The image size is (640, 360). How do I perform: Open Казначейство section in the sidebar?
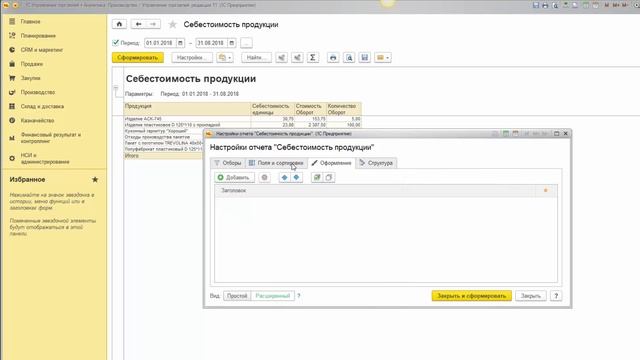[x=37, y=120]
